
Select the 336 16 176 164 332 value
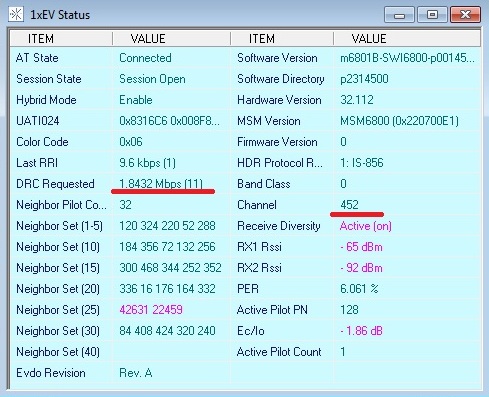click(167, 289)
